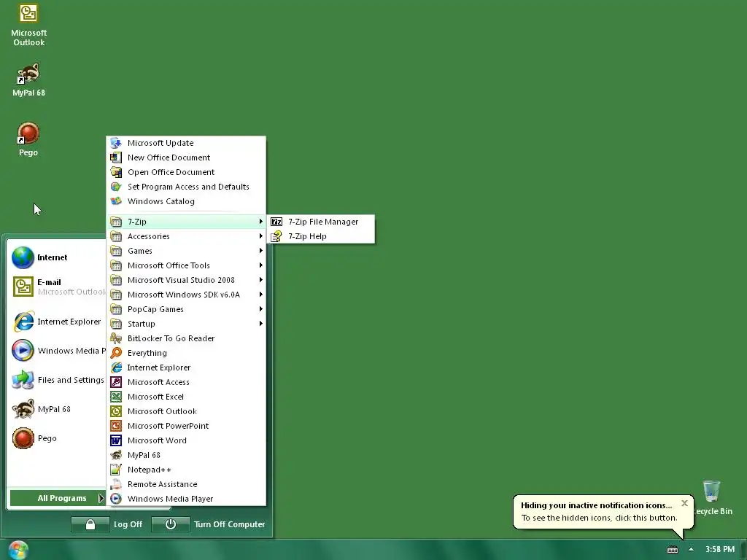Expand Microsoft Visual Studio 2008 folder
Image resolution: width=747 pixels, height=560 pixels.
click(x=186, y=281)
